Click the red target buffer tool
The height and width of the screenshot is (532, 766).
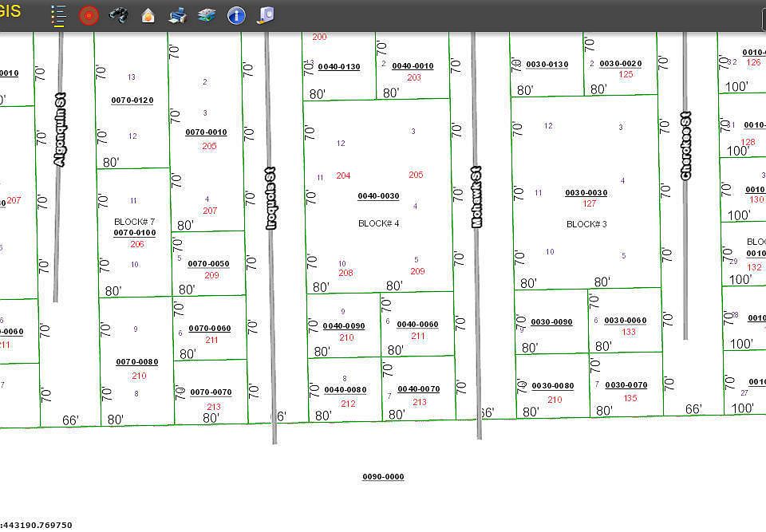point(89,16)
